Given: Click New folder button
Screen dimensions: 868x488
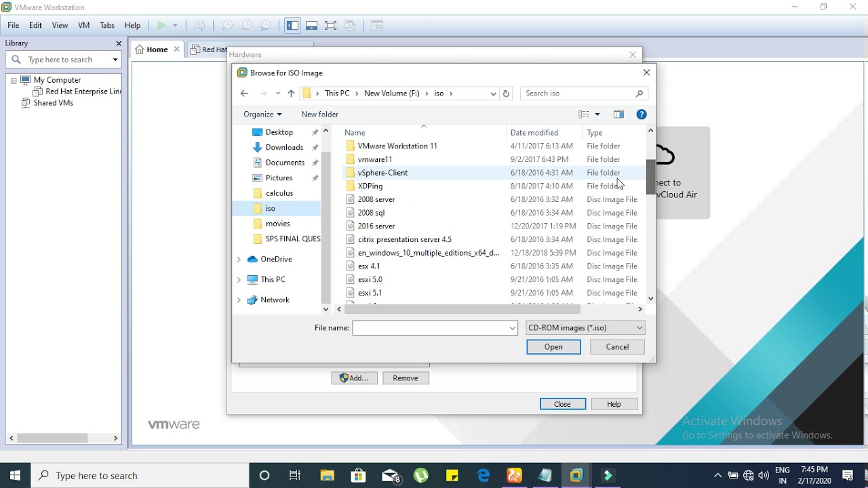Looking at the screenshot, I should point(320,115).
